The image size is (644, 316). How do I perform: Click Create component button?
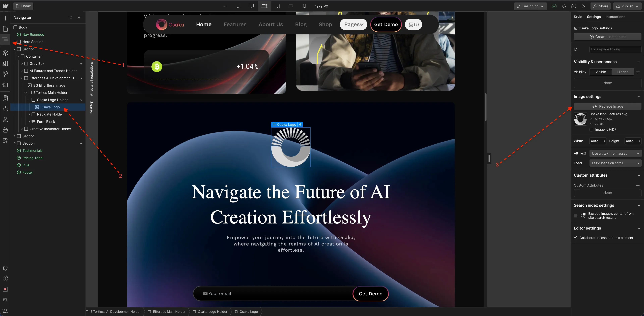607,37
